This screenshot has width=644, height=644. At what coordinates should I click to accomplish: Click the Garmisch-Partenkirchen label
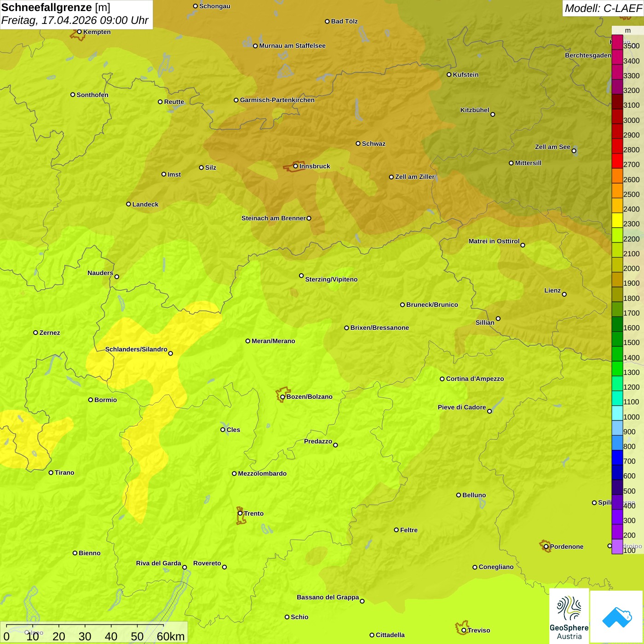[277, 100]
